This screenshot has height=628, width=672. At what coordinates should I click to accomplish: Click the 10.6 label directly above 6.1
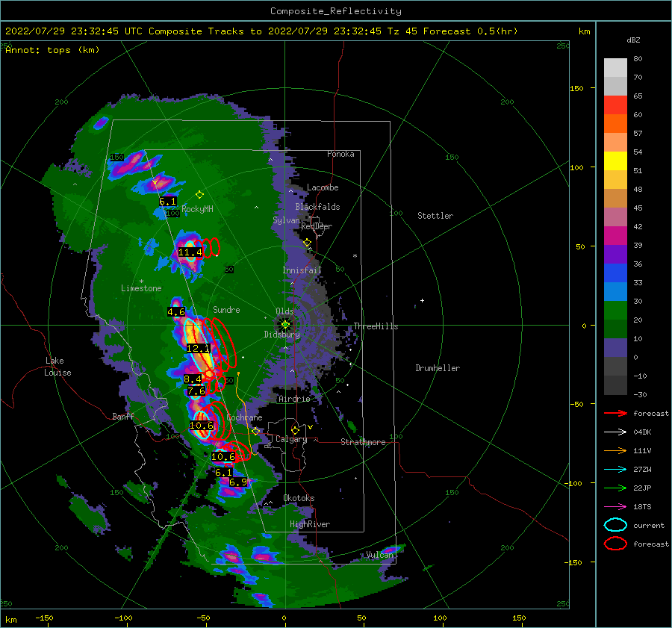pyautogui.click(x=223, y=457)
